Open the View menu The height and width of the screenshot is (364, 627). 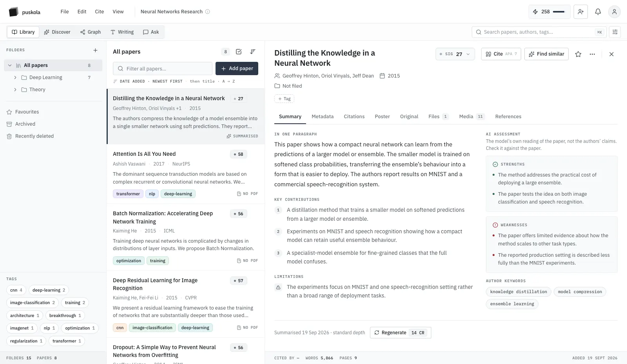[x=118, y=12]
